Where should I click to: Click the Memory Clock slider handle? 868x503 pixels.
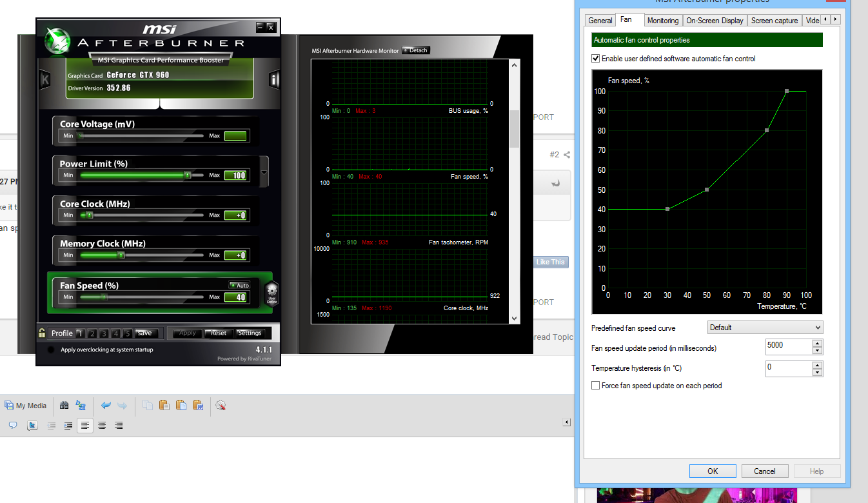point(121,255)
